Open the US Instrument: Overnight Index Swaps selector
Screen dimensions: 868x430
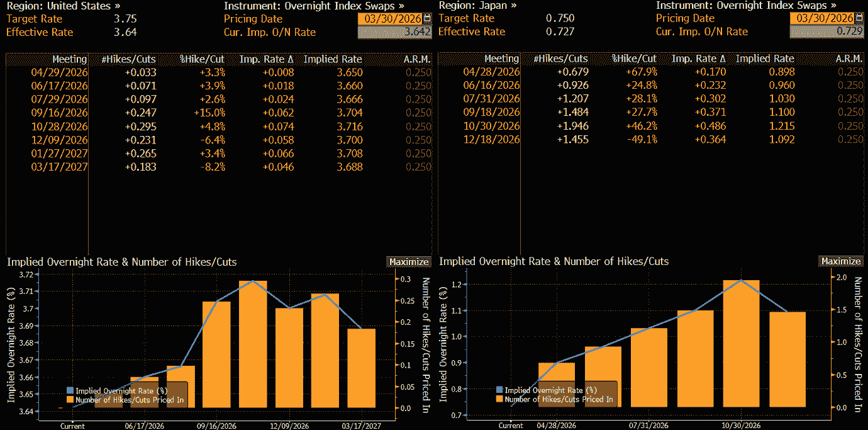click(314, 6)
